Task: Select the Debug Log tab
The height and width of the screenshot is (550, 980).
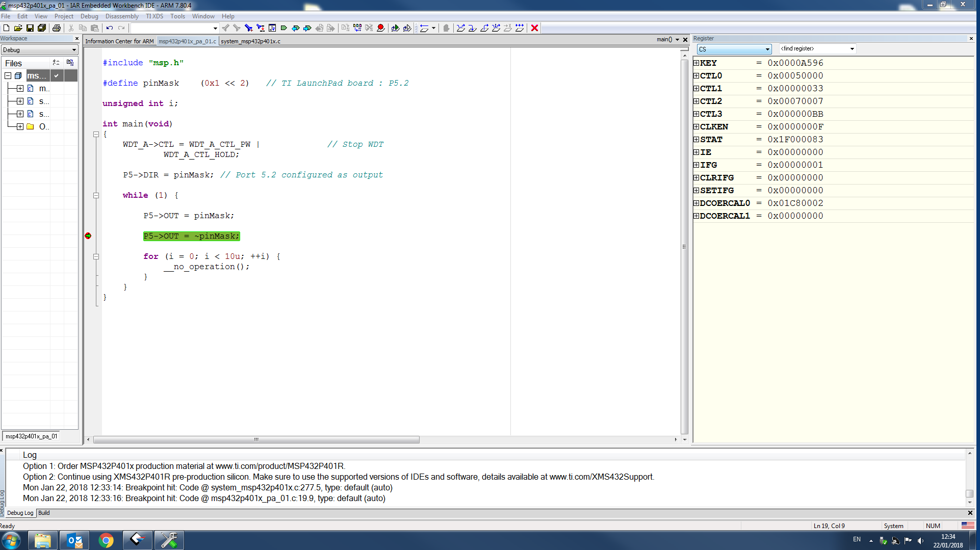Action: pos(20,513)
